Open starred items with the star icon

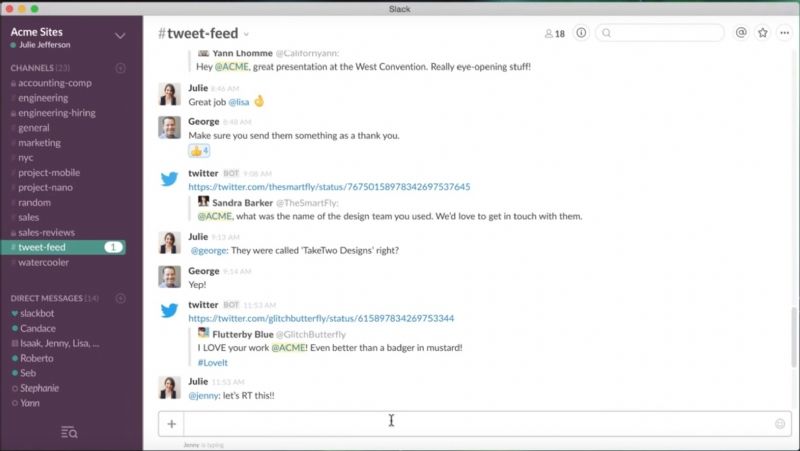click(762, 33)
